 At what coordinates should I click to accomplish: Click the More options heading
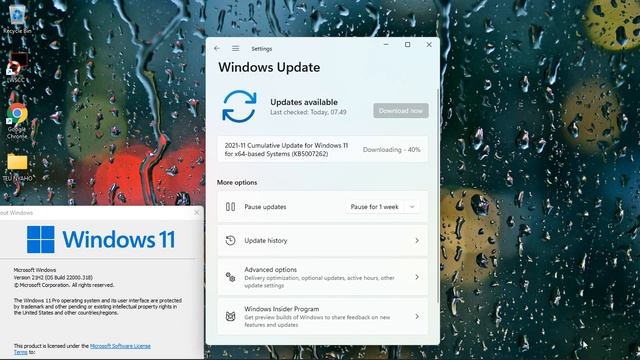coord(237,182)
